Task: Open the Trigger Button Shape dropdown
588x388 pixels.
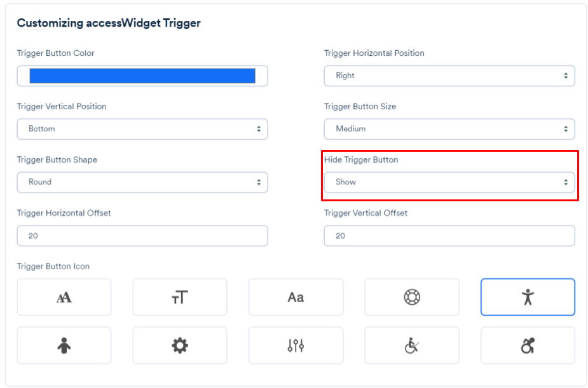Action: [142, 182]
